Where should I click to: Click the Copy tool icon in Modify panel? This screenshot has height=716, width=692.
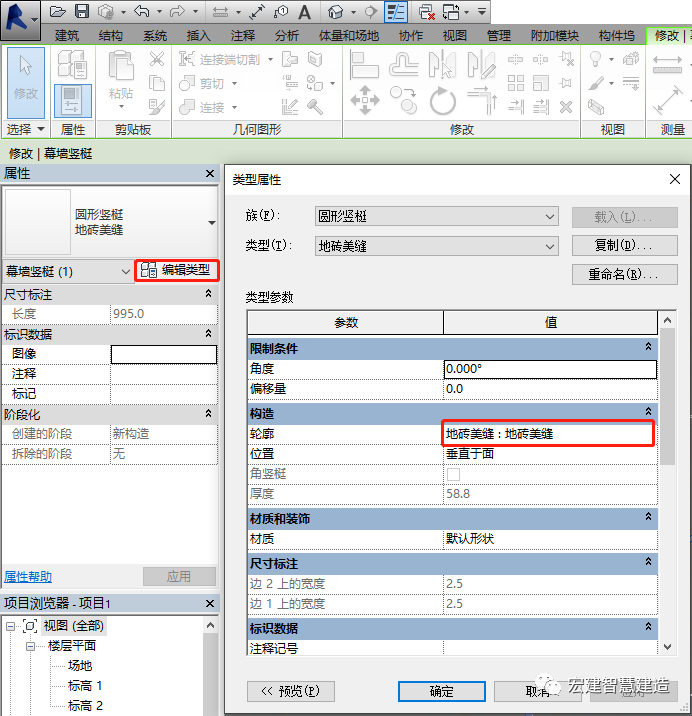[404, 100]
